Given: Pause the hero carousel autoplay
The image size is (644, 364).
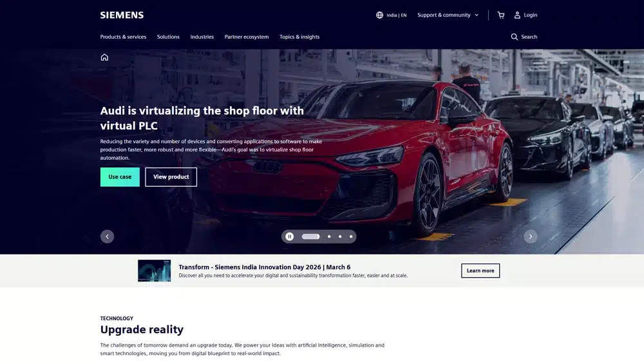Looking at the screenshot, I should point(290,236).
